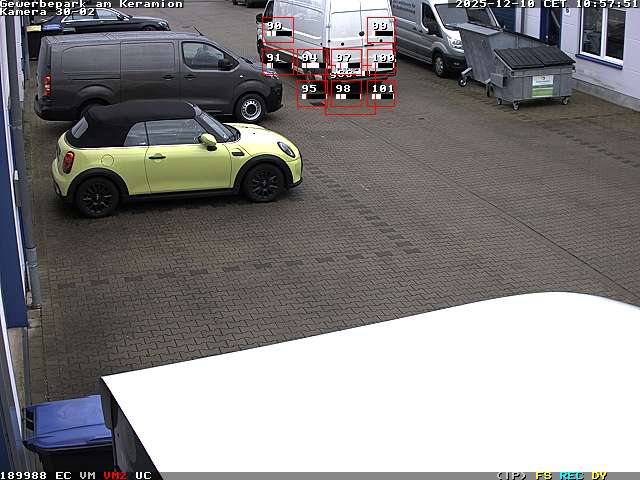Screen dimensions: 640x480
Task: Click the date and time overlay
Action: 547,4
